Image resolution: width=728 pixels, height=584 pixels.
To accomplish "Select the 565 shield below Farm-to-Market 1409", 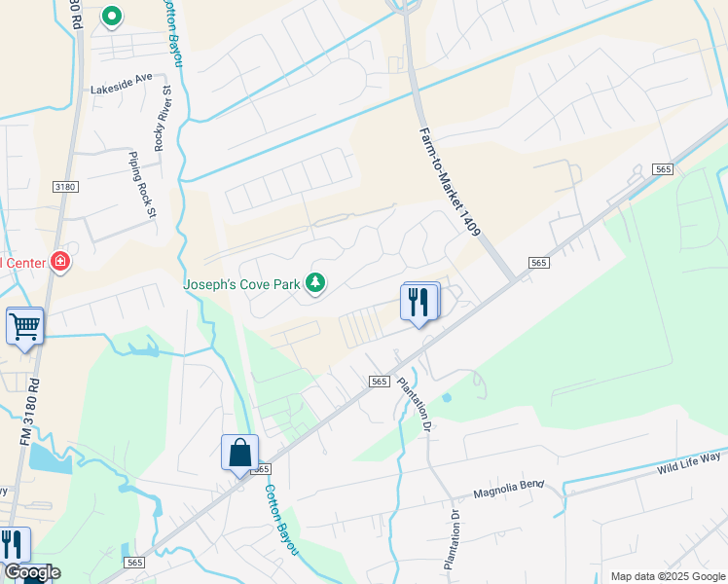I will pyautogui.click(x=538, y=263).
